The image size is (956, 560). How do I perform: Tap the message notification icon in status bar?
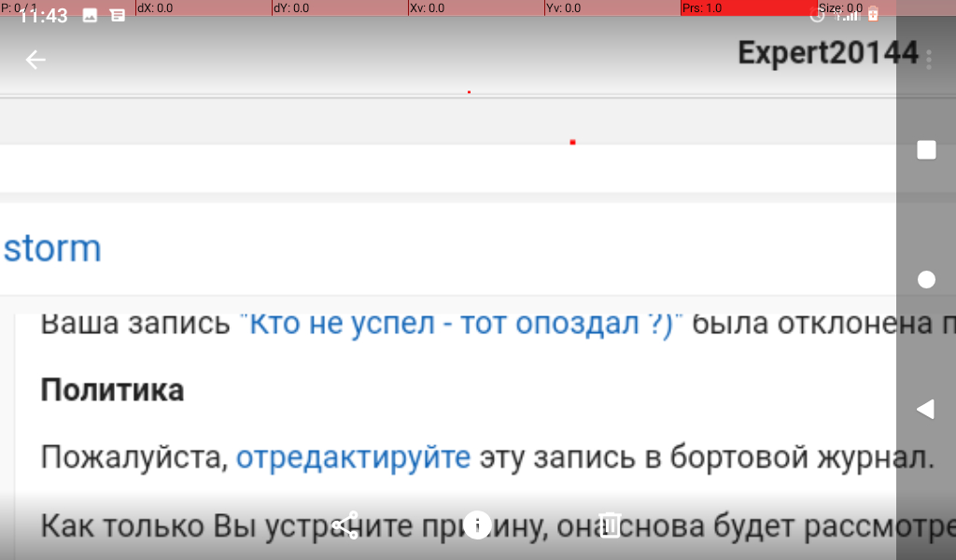pos(118,15)
